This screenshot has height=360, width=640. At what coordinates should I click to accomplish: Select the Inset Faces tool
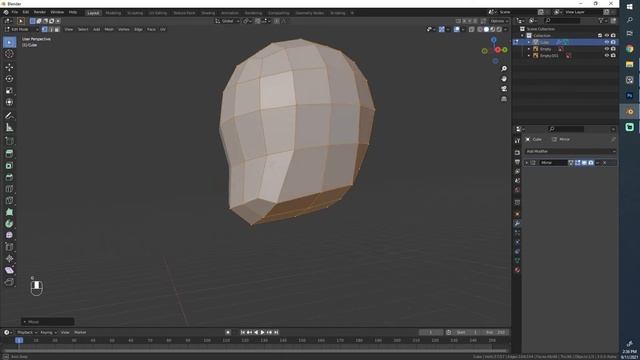[x=9, y=165]
